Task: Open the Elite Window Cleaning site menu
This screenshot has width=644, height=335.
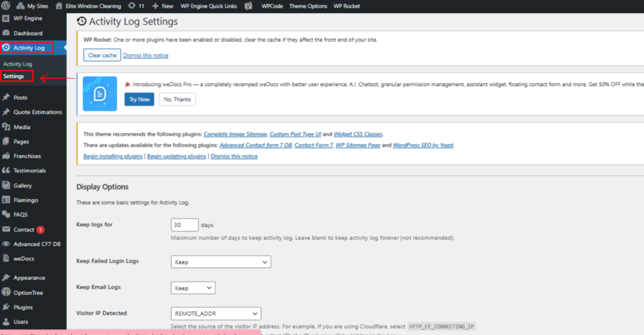Action: [x=88, y=6]
